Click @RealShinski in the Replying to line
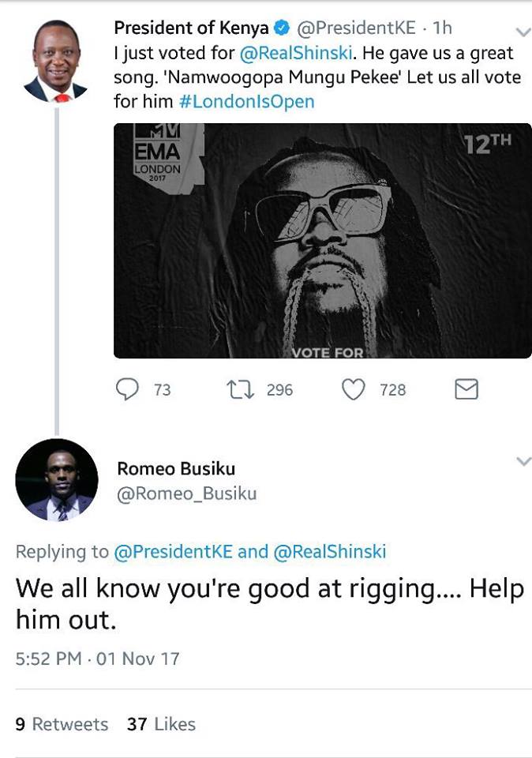Image resolution: width=532 pixels, height=758 pixels. click(x=330, y=552)
